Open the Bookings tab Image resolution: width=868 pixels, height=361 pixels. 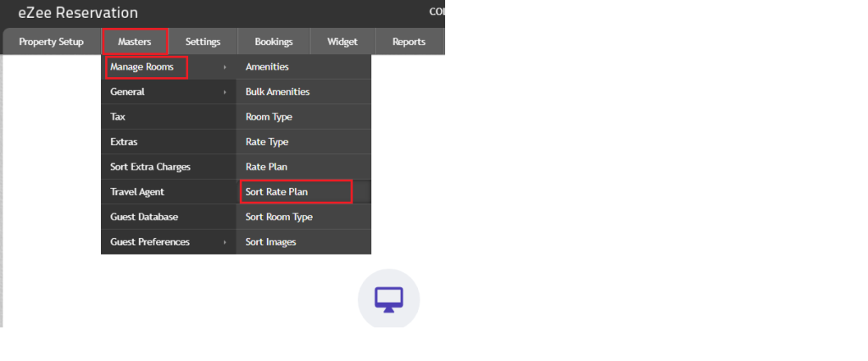[x=274, y=42]
